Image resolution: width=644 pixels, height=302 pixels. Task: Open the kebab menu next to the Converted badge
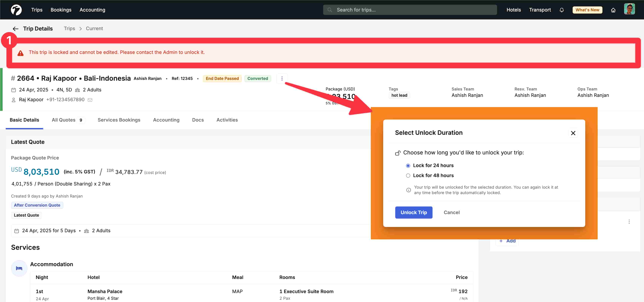tap(282, 78)
